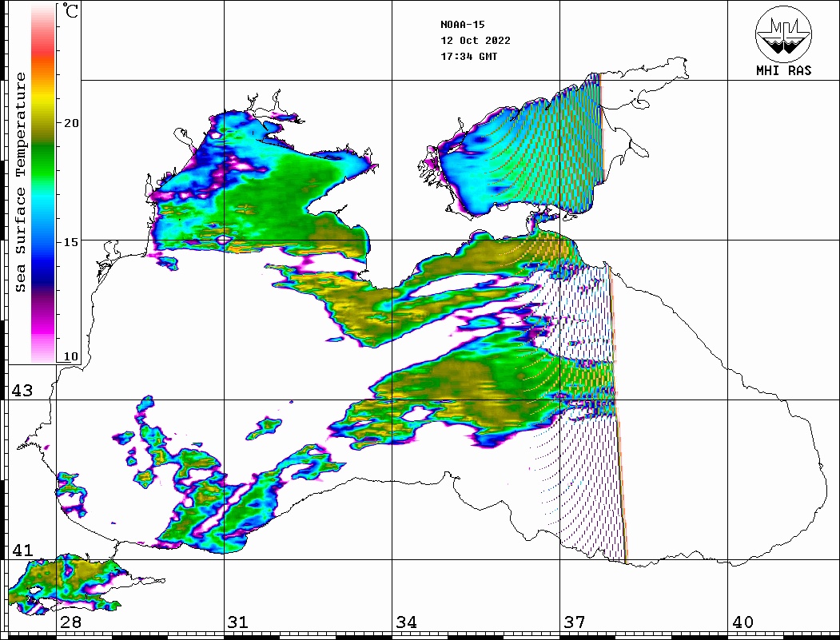The image size is (840, 640).
Task: Click the legend value "20"
Action: tap(70, 123)
